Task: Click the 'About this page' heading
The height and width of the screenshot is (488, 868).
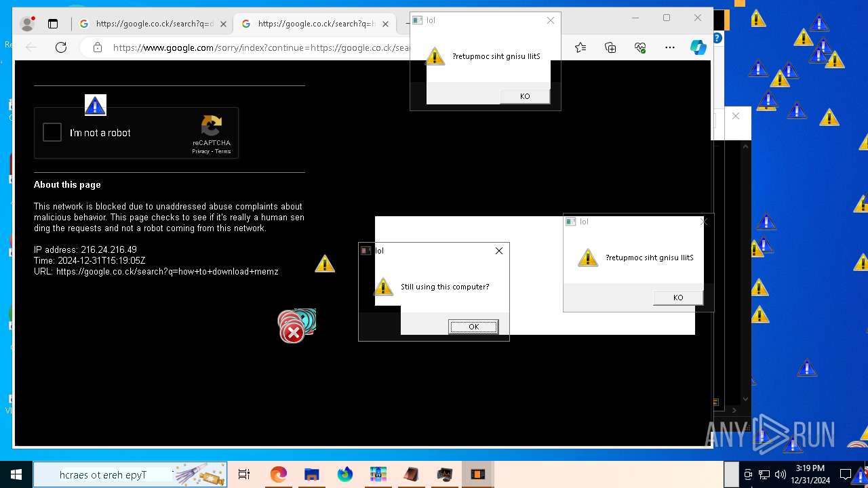Action: (67, 184)
